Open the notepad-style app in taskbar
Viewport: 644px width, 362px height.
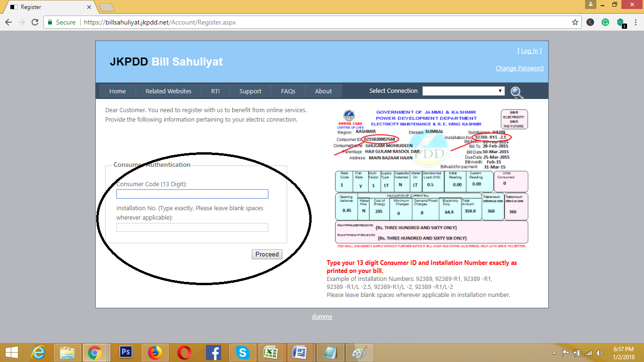click(x=330, y=353)
